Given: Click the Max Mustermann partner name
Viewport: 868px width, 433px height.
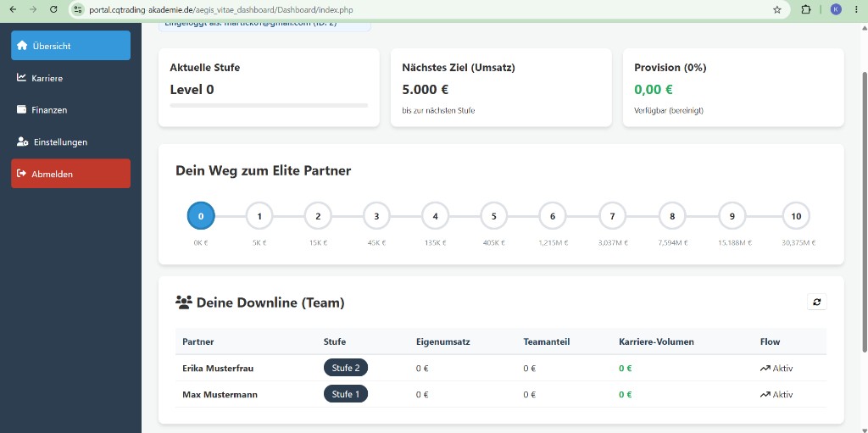Looking at the screenshot, I should (220, 395).
